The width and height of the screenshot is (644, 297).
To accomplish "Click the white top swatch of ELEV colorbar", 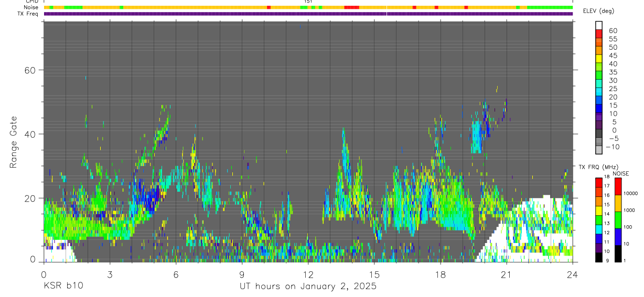I will 599,25.
